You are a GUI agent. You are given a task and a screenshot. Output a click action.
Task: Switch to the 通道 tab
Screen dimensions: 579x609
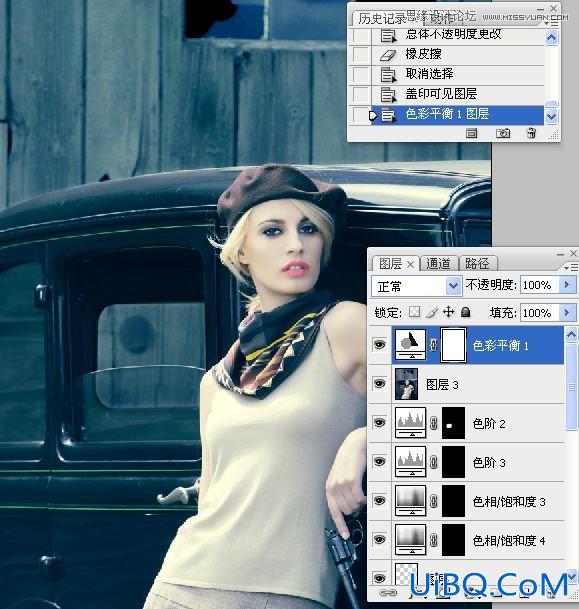pos(438,264)
